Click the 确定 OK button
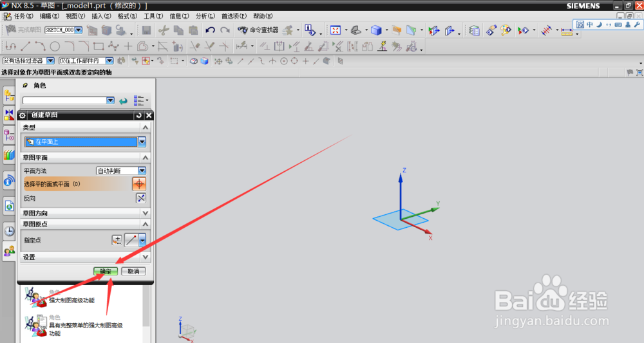The width and height of the screenshot is (644, 343). [106, 271]
